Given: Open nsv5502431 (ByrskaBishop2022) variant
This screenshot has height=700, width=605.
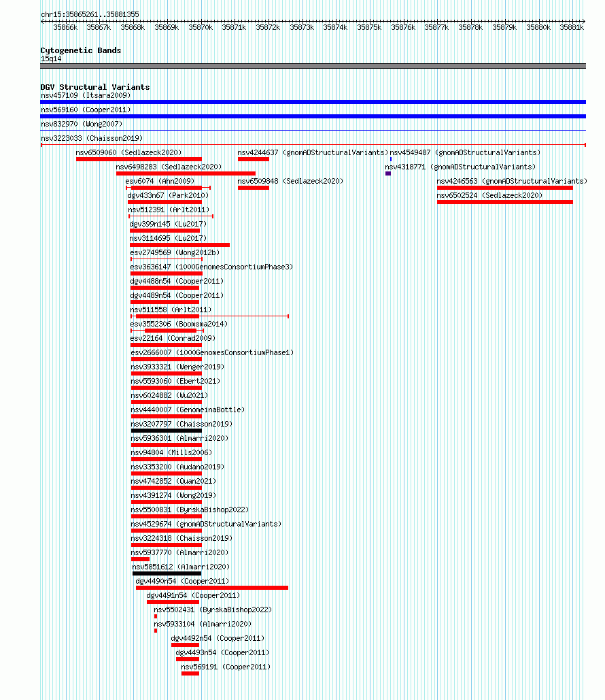Looking at the screenshot, I should click(213, 610).
